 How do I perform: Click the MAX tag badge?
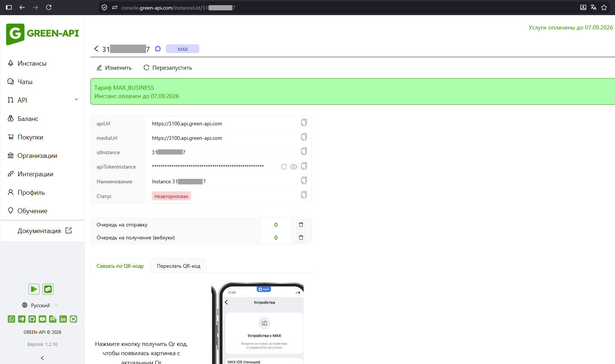click(183, 49)
